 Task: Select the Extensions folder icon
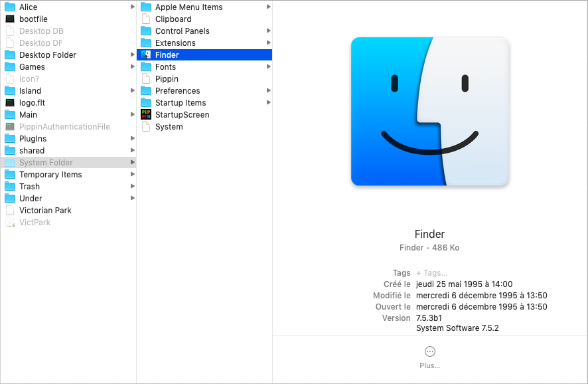[x=146, y=43]
